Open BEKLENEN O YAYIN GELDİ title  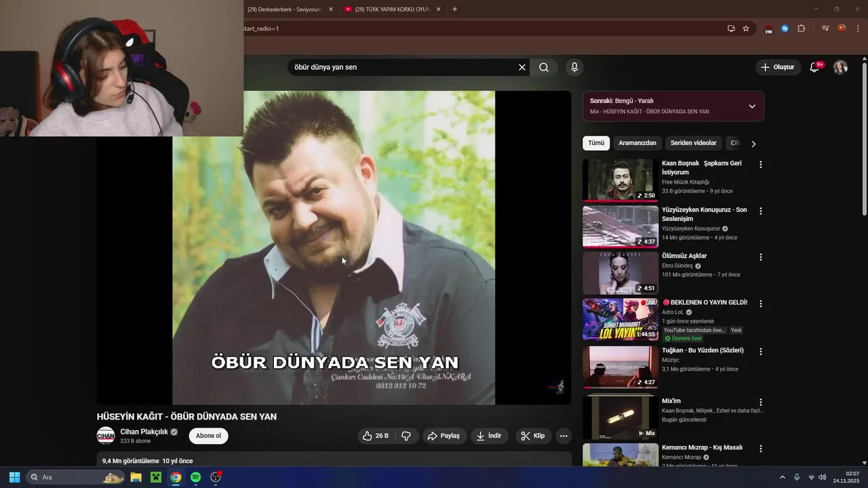[705, 302]
